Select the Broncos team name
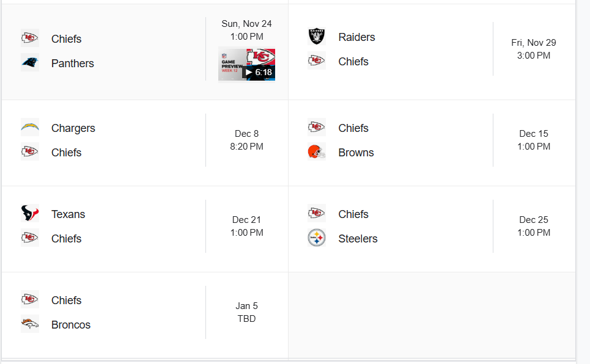This screenshot has width=590, height=364. 71,324
